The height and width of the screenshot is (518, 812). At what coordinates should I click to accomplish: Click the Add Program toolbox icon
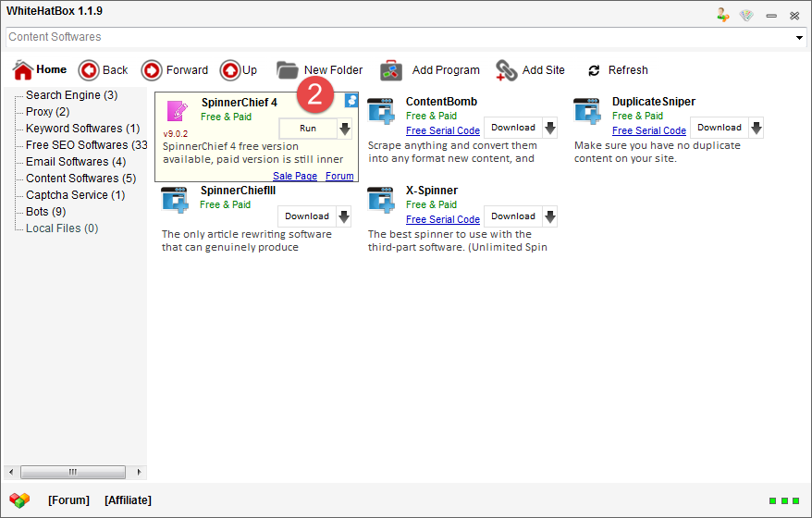[391, 70]
